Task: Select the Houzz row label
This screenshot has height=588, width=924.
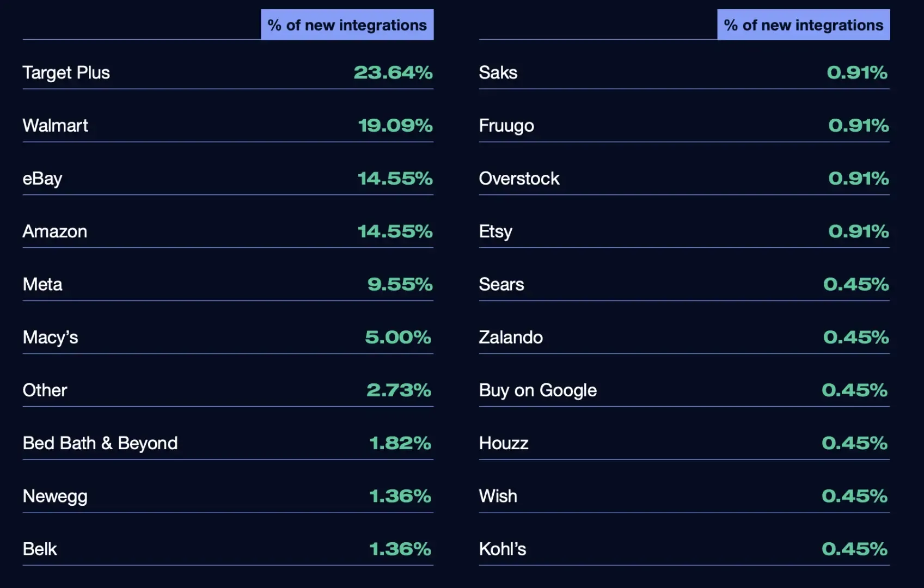Action: [504, 443]
